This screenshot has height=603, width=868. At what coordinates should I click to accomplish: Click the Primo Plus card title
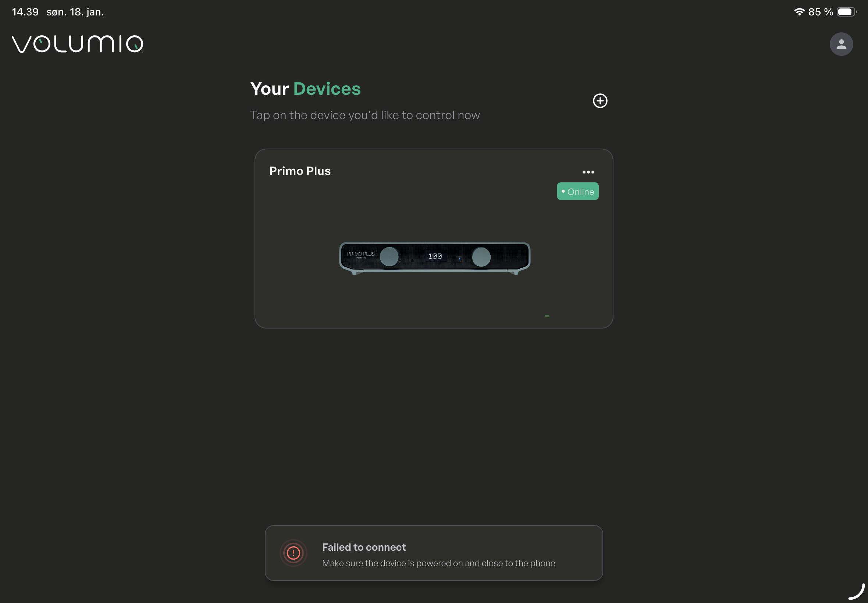coord(300,171)
